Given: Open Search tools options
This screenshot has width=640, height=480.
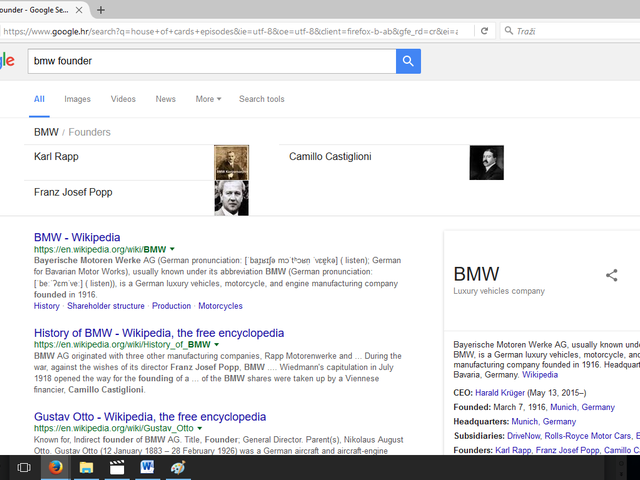Looking at the screenshot, I should (262, 99).
